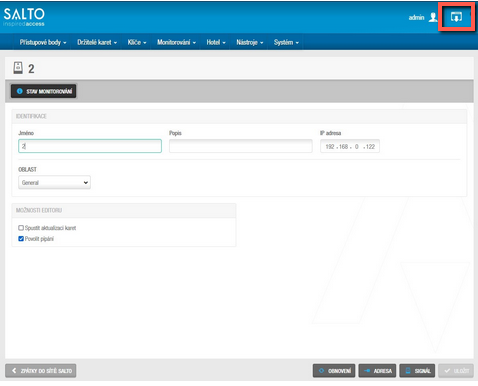Click the Signál button
This screenshot has height=386, width=478.
pos(417,371)
